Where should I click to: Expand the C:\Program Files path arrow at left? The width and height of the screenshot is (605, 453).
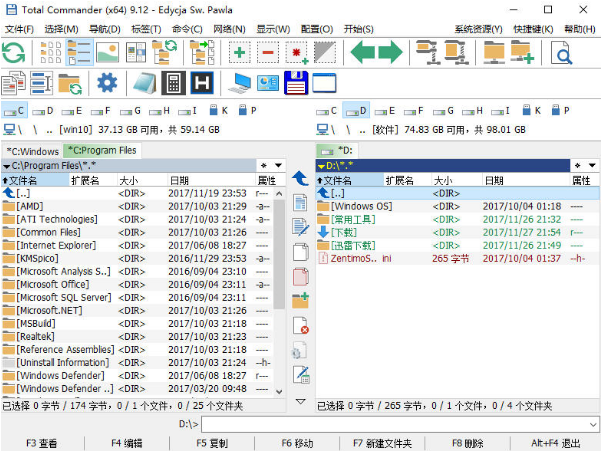pos(6,166)
